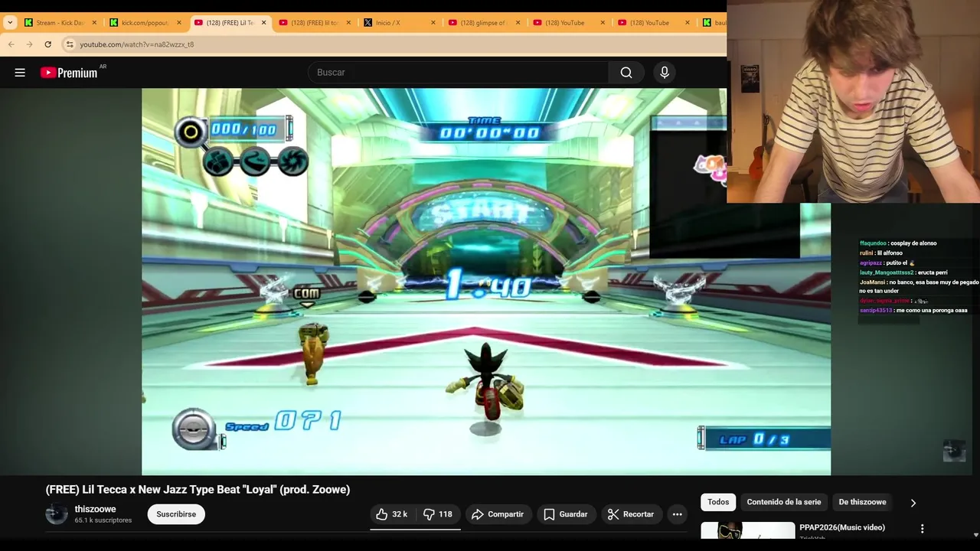This screenshot has width=980, height=551.
Task: Go back with browser back arrow
Action: 11,44
